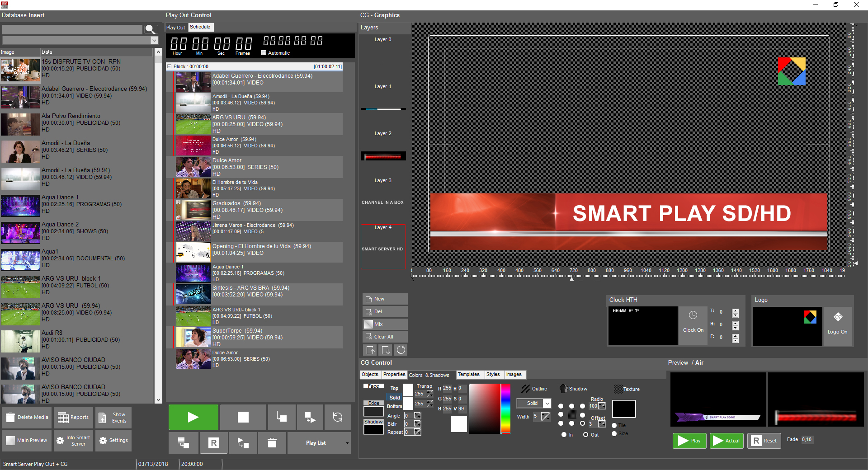Click the refresh layers icon
Screen dimensions: 868x470
401,350
